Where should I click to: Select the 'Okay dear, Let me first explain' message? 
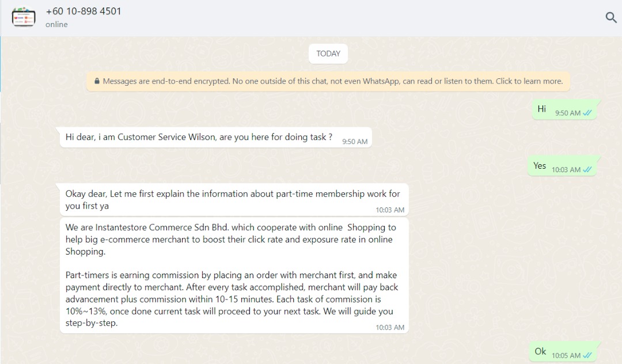click(234, 200)
